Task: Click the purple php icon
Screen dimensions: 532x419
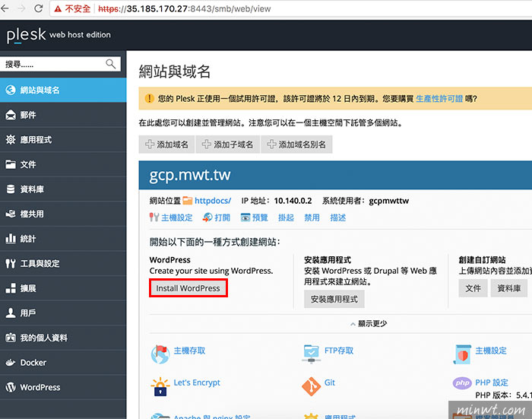Action: [x=462, y=383]
